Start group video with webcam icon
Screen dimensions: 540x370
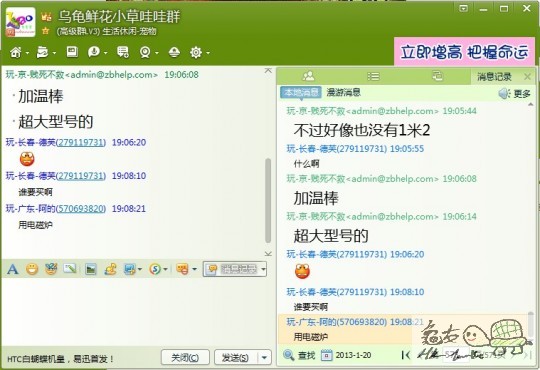point(145,52)
